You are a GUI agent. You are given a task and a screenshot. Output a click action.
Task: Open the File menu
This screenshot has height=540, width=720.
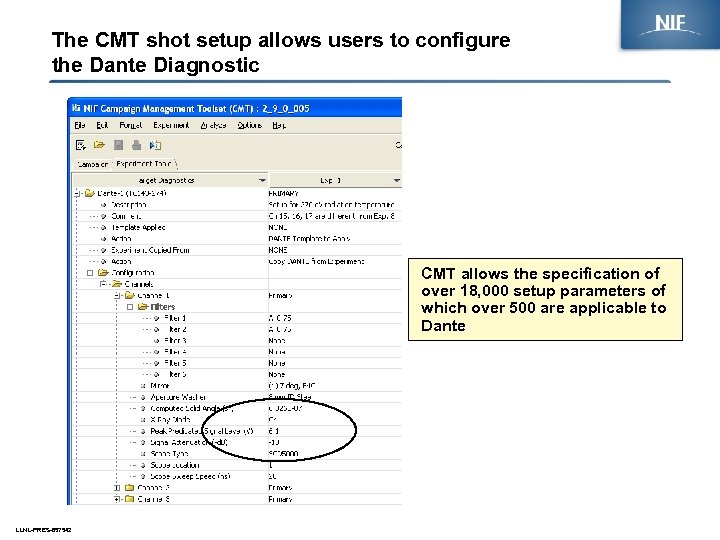tap(80, 125)
